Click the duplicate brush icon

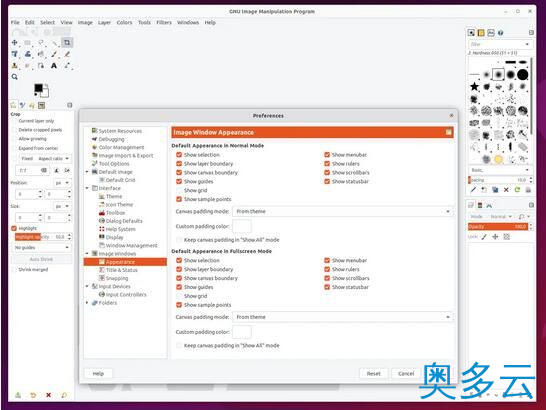pos(495,190)
